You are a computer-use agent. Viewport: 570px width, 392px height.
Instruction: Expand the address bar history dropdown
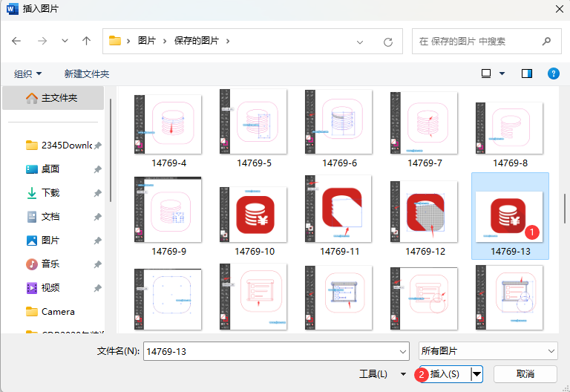tap(360, 42)
